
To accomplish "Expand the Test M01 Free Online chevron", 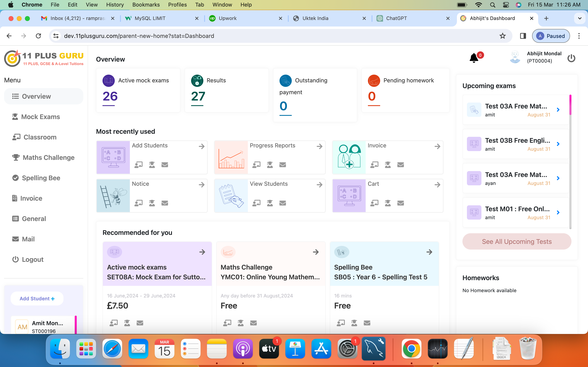I will click(x=558, y=212).
